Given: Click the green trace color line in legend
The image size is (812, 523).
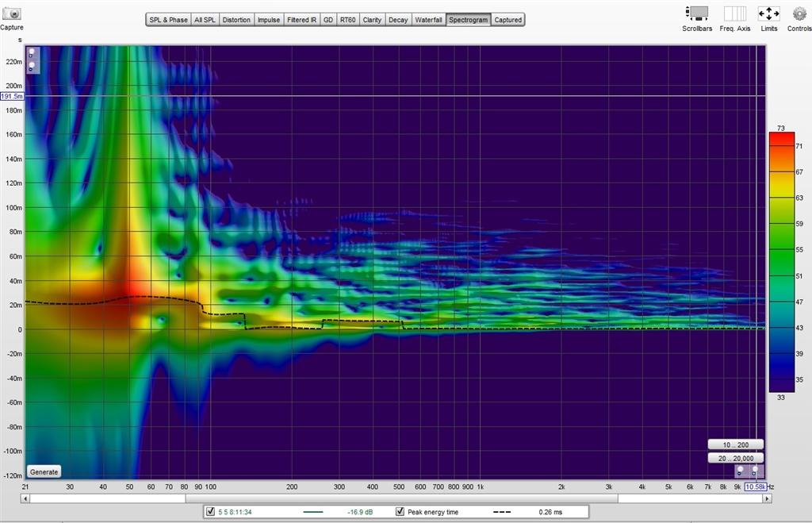Looking at the screenshot, I should [x=312, y=512].
